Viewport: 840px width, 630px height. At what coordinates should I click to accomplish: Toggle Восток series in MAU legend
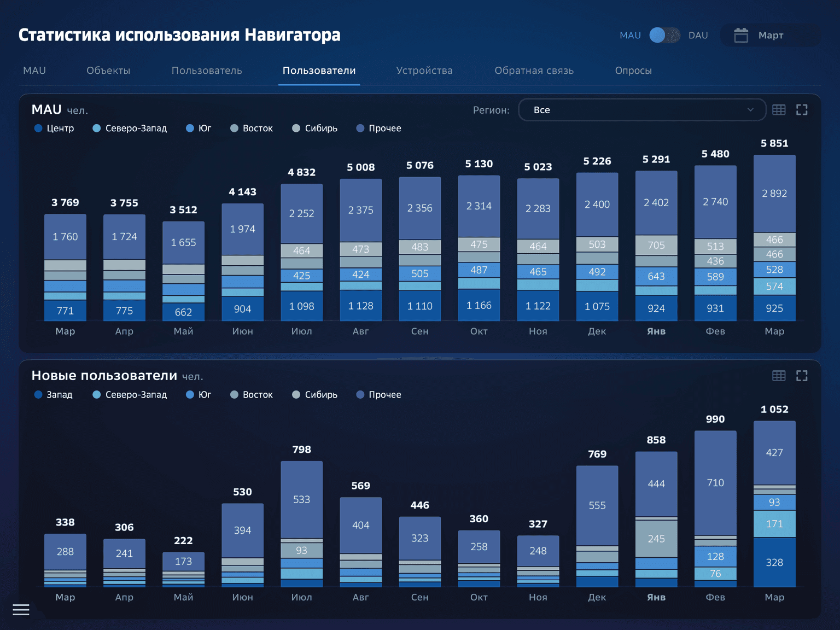point(252,129)
